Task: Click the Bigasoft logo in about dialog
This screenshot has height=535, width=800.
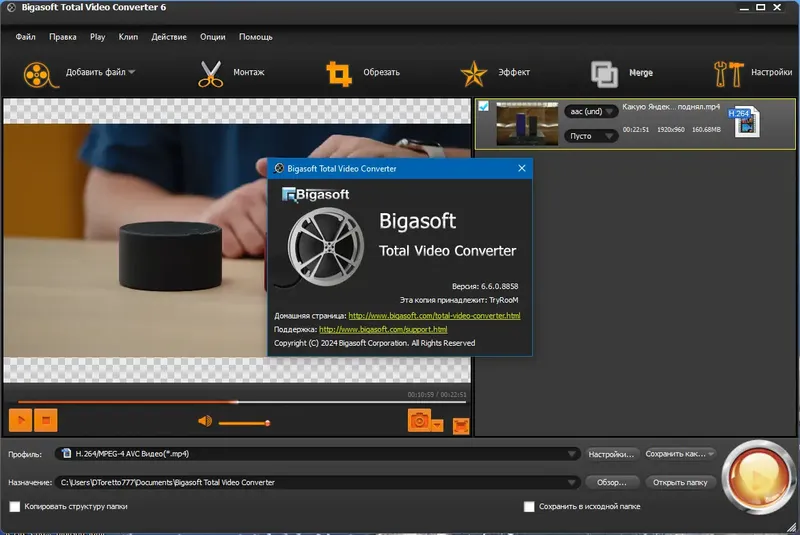Action: pos(315,194)
